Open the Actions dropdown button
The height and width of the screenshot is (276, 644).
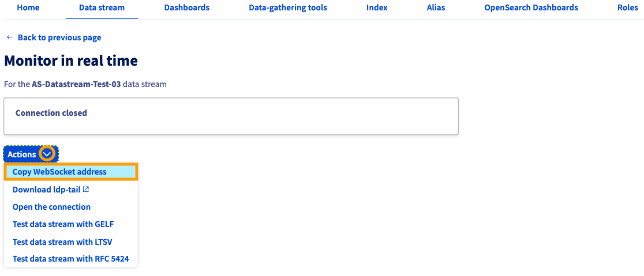[x=31, y=154]
